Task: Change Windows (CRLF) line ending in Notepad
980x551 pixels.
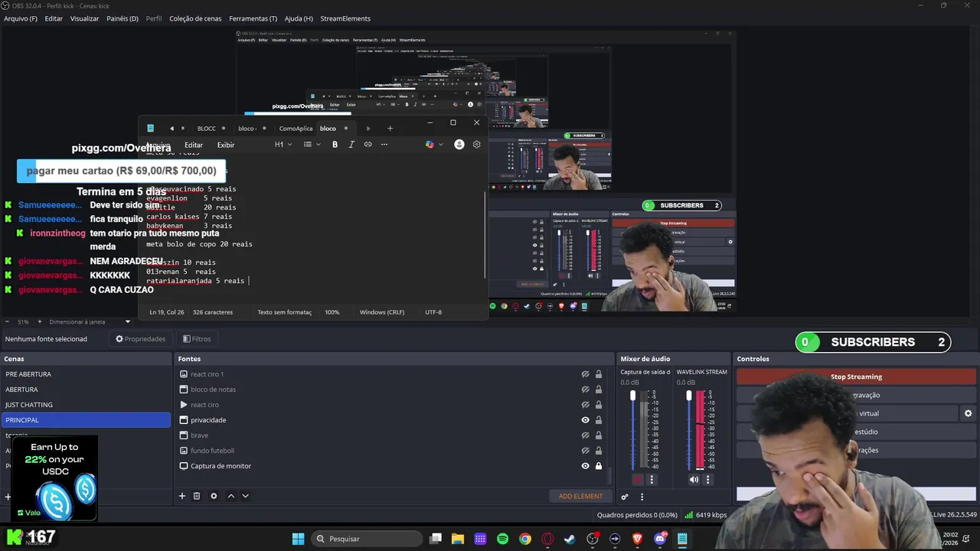Action: 382,312
